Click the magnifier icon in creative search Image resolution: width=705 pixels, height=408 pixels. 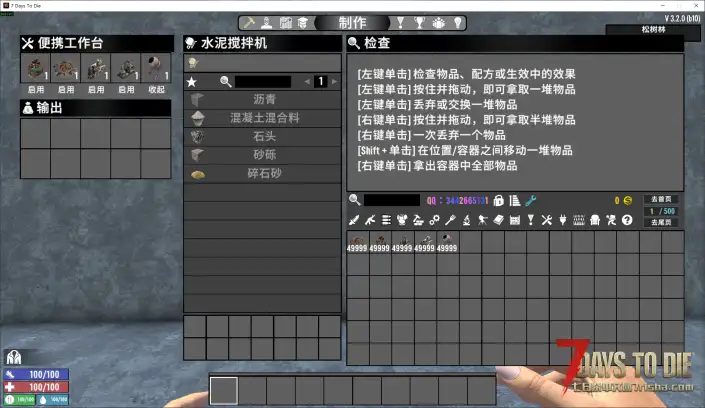click(354, 200)
